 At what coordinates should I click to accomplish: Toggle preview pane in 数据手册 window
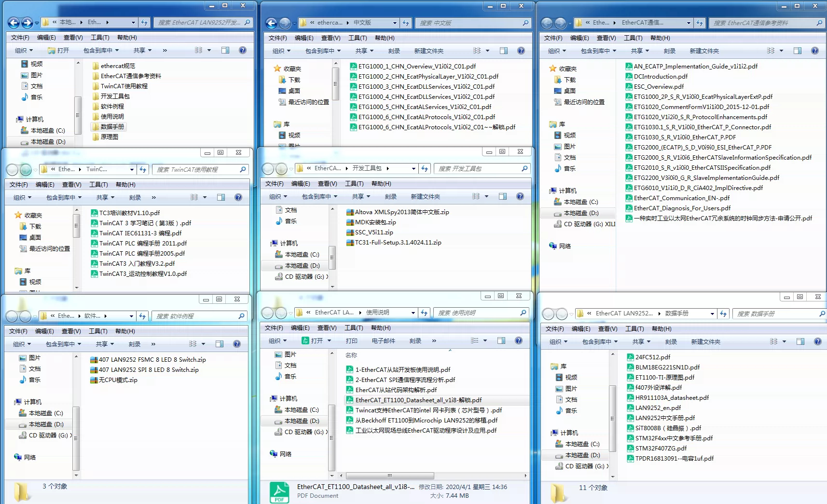pyautogui.click(x=800, y=341)
